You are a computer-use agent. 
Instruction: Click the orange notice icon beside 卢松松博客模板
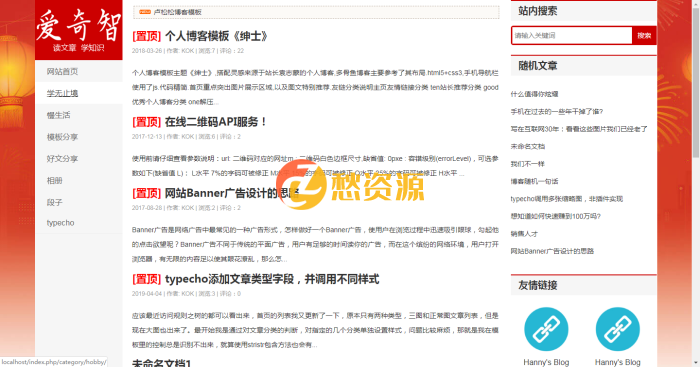tap(145, 12)
